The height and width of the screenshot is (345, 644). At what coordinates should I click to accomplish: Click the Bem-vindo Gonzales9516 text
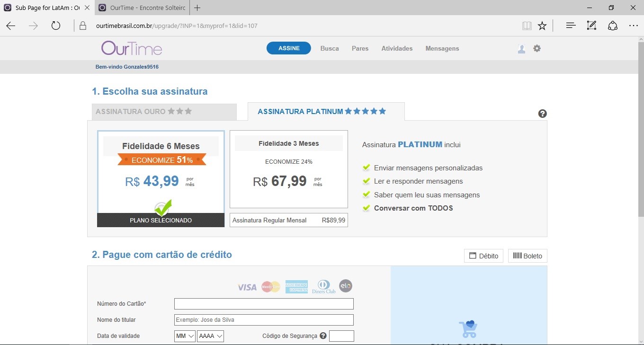tap(127, 67)
